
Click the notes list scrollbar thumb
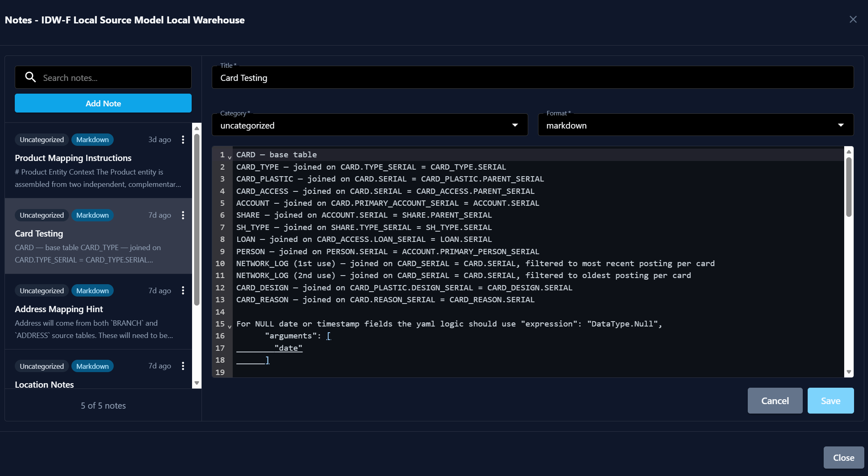(x=197, y=220)
